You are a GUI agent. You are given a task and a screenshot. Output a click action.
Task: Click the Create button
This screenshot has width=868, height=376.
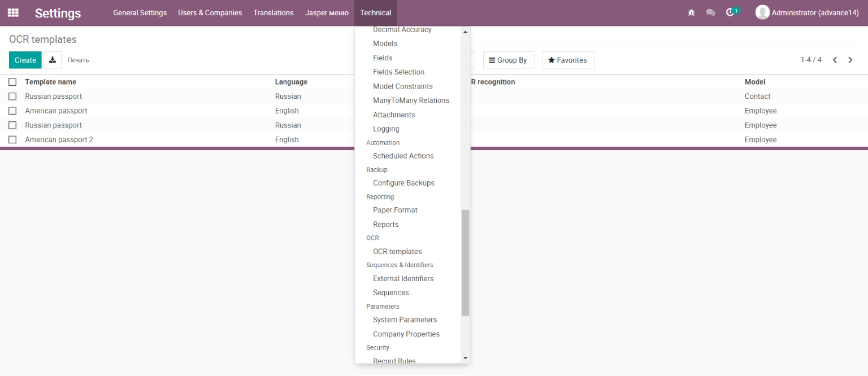click(25, 60)
